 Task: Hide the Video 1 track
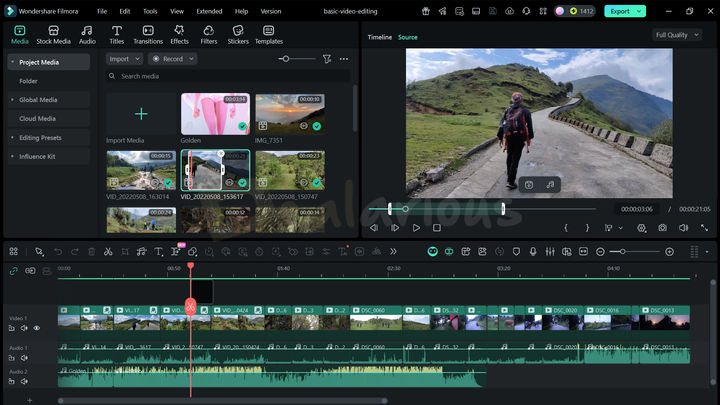(37, 328)
